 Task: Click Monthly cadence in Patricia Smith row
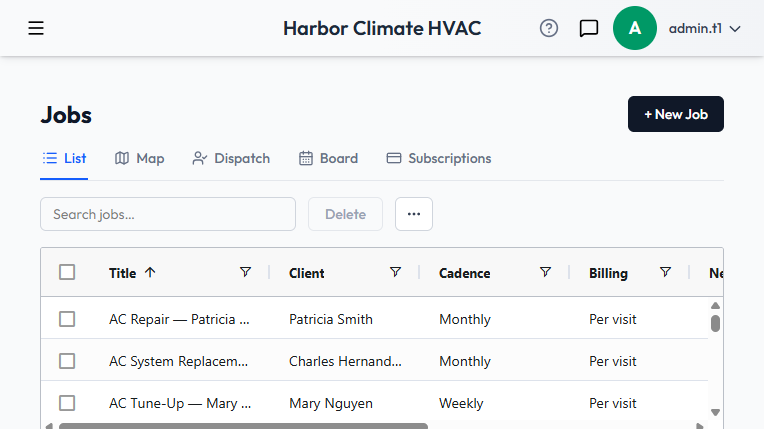(465, 320)
